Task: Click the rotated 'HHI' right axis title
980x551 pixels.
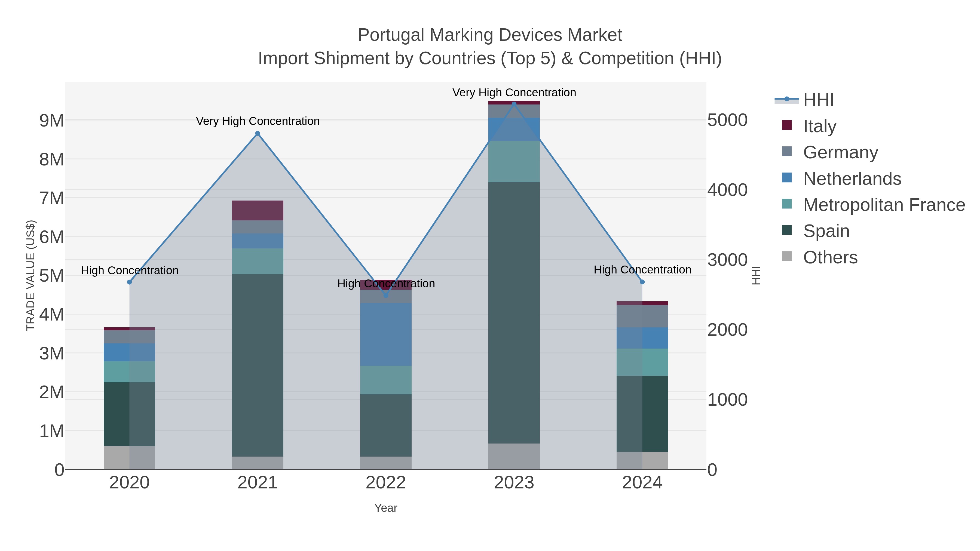Action: pos(756,275)
